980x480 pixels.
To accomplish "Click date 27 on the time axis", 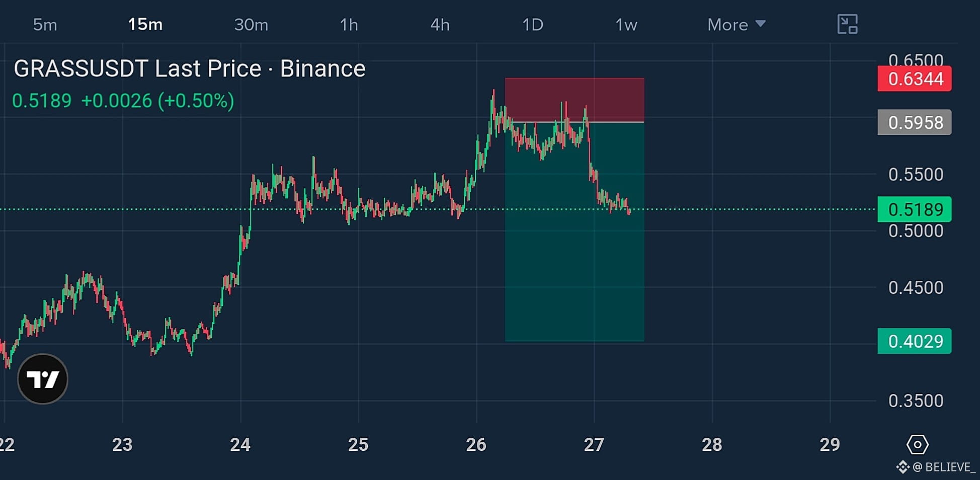I will [x=594, y=445].
